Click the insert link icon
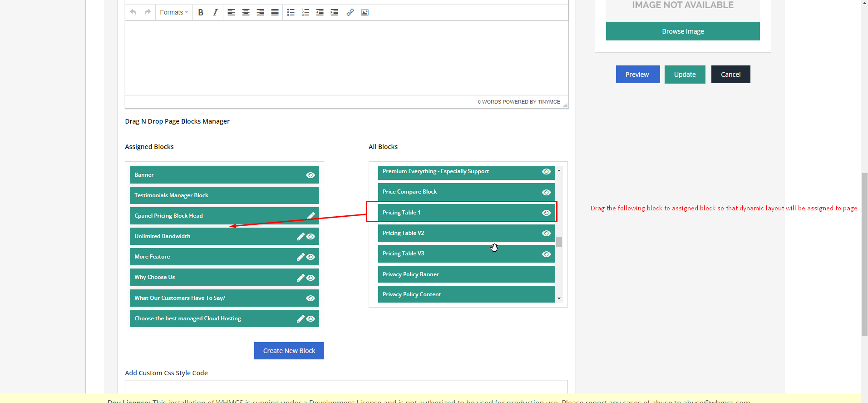This screenshot has width=868, height=403. point(350,12)
